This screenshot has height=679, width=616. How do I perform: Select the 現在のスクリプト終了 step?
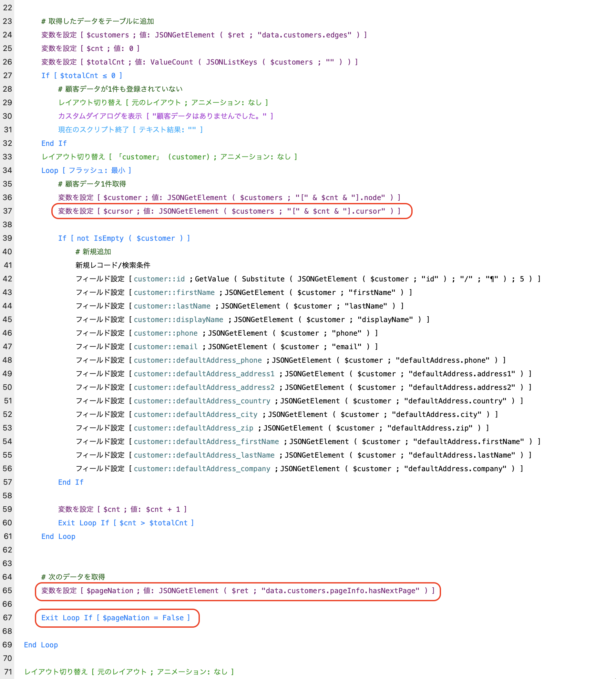click(131, 130)
